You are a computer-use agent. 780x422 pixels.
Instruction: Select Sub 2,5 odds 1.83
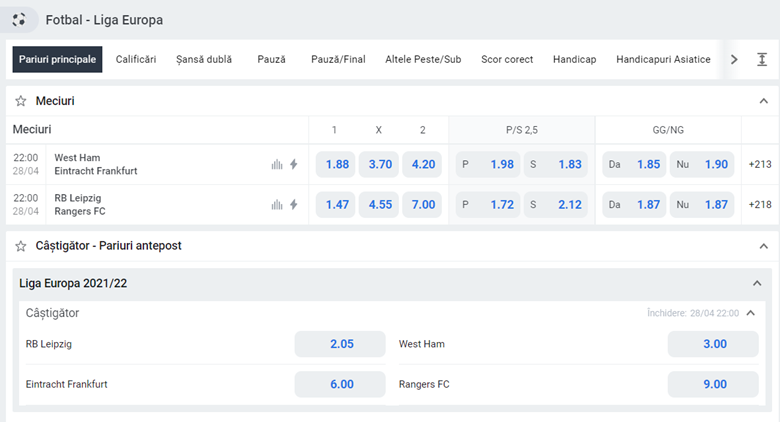[x=556, y=164]
